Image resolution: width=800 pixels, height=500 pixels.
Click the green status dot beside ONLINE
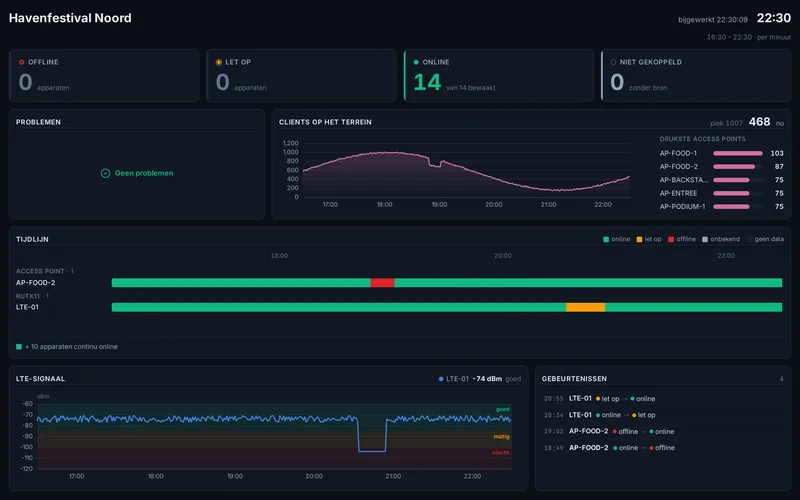(416, 62)
